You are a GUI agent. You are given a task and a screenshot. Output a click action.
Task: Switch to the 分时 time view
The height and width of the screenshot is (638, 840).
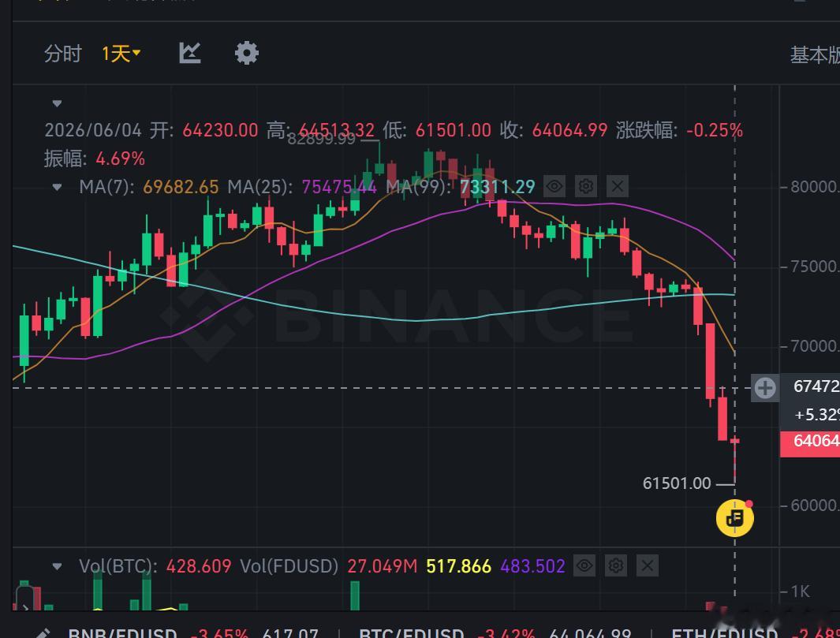[x=62, y=54]
